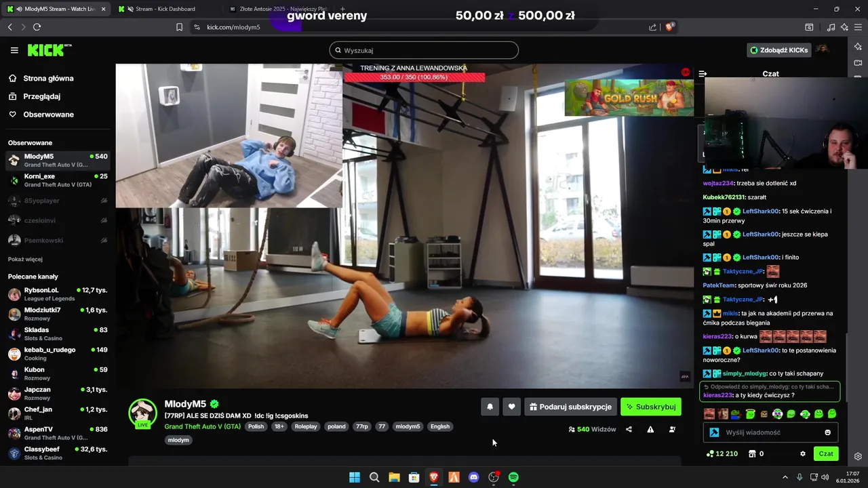Click the 77rp tag
Viewport: 868px width, 488px height.
(362, 426)
